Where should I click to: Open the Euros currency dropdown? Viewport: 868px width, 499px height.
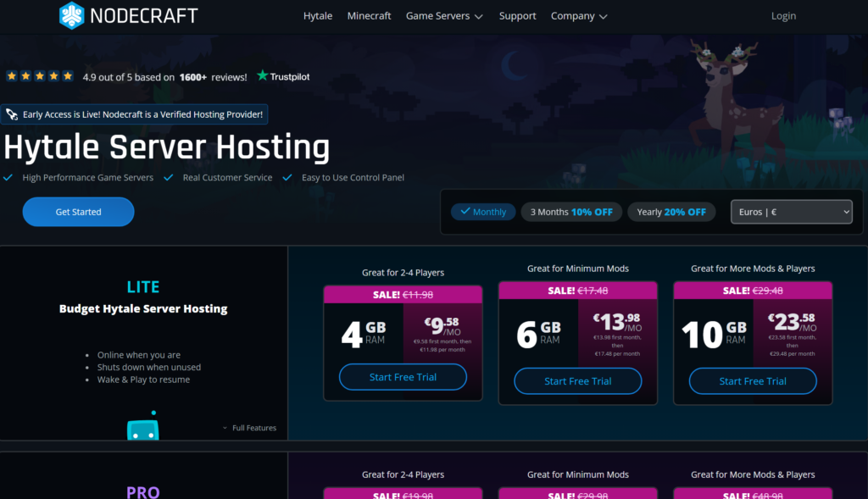(x=791, y=212)
